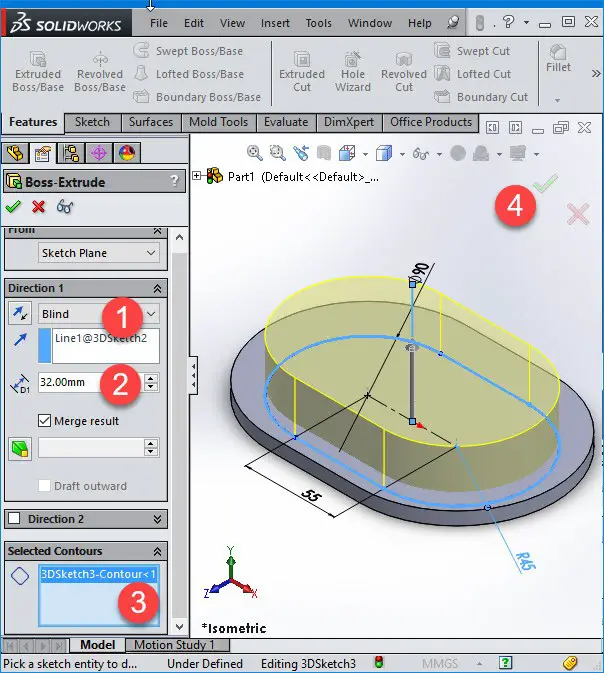Toggle the Draft outward checkbox
Screen dimensions: 604x673
point(44,485)
